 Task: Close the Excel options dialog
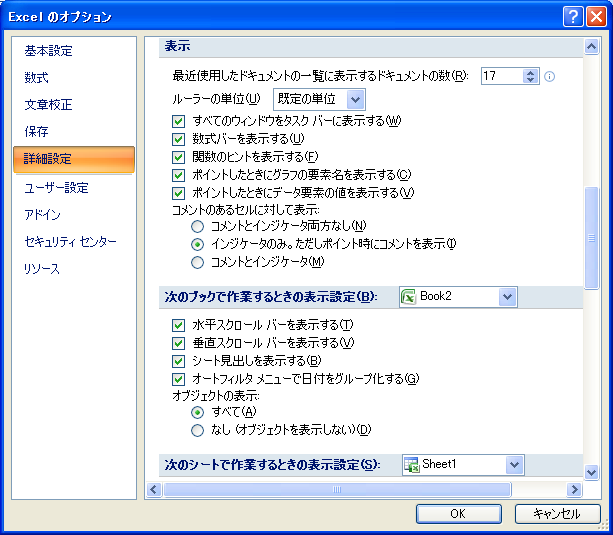pos(597,17)
